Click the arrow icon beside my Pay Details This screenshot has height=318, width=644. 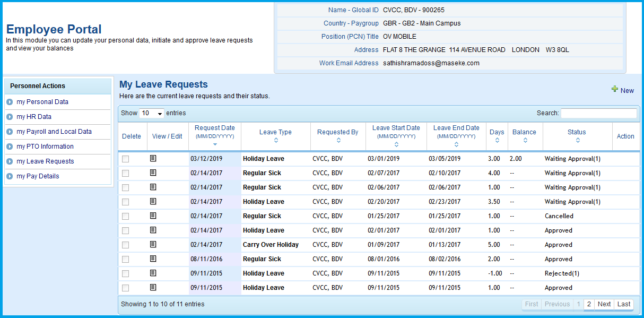(10, 176)
